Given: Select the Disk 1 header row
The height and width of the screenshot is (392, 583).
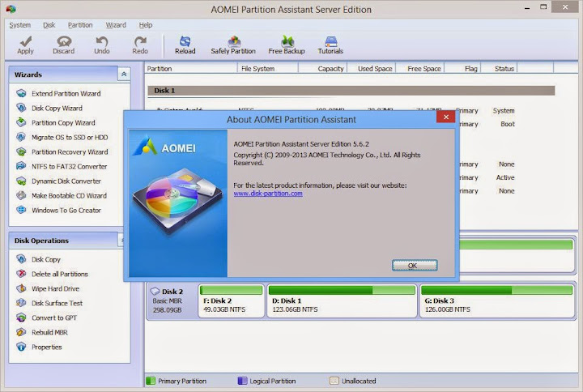Looking at the screenshot, I should tap(351, 91).
